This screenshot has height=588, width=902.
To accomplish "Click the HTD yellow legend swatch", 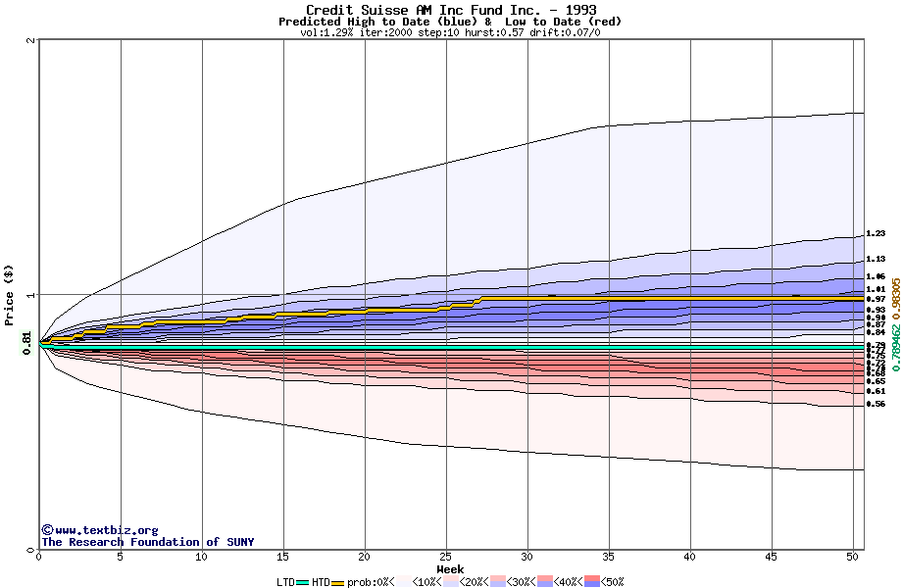I will click(338, 582).
